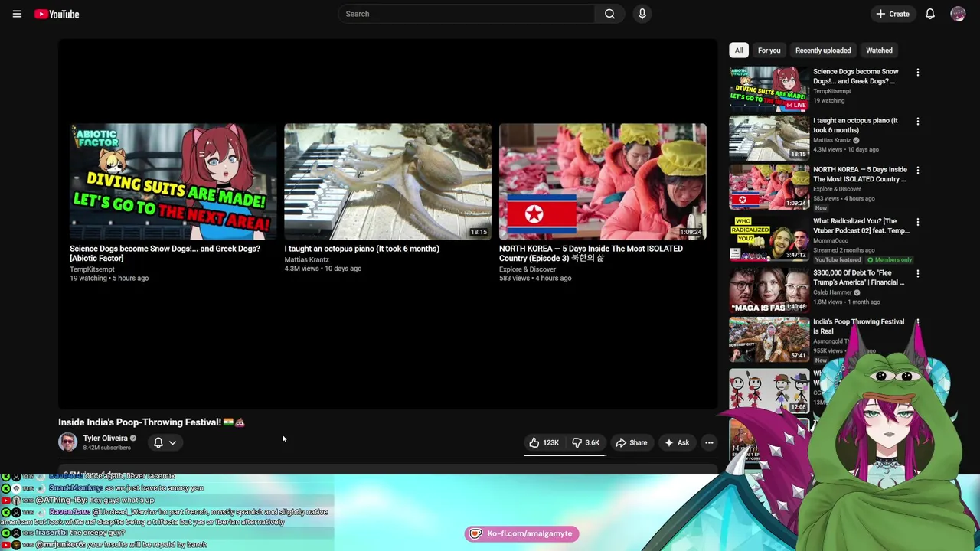980x551 pixels.
Task: Open the Ask AI button
Action: click(677, 442)
